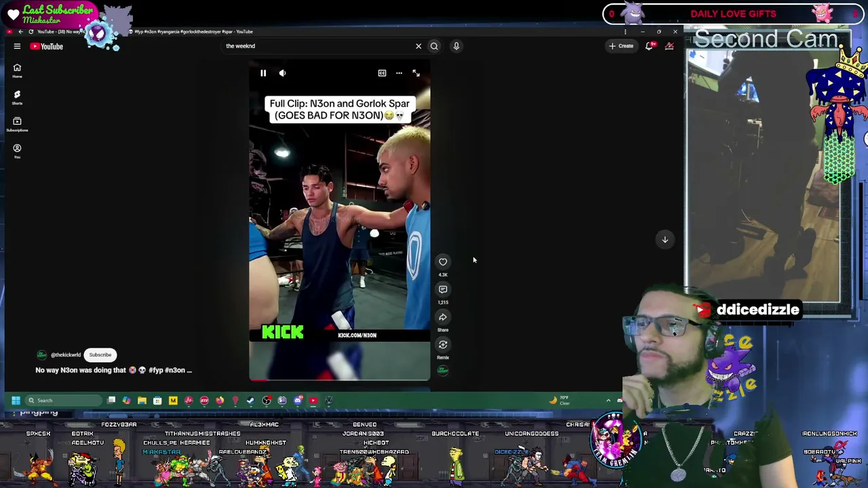Screen dimensions: 868x488
Task: Open the You page in the sidebar
Action: [17, 150]
